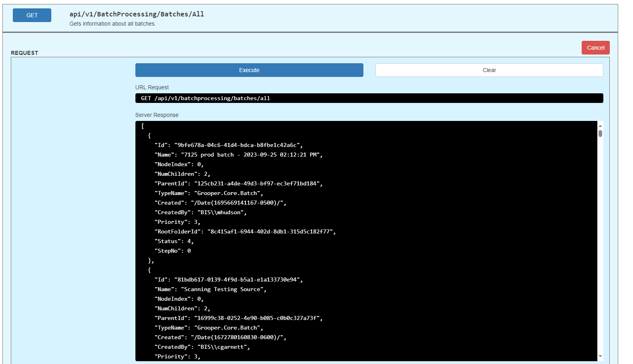Click the api/v1/BatchProcessing/Batches/All endpoint title
633x364 pixels.
137,14
